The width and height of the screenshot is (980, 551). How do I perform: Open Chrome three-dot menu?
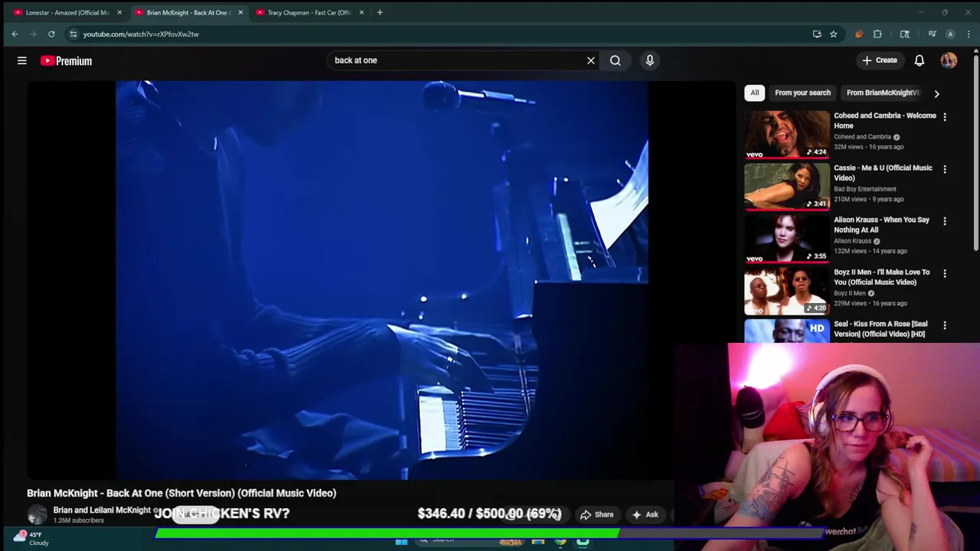click(969, 34)
